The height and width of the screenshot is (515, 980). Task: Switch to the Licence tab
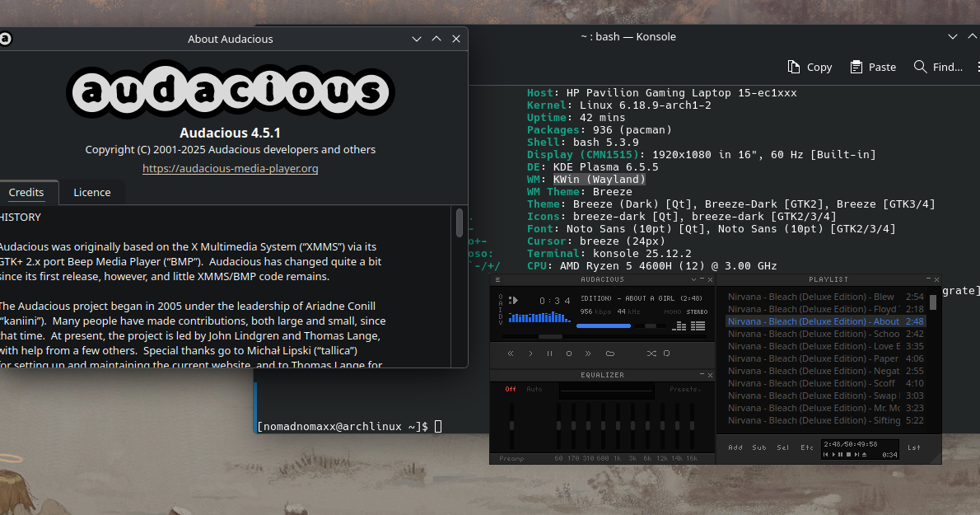coord(92,193)
